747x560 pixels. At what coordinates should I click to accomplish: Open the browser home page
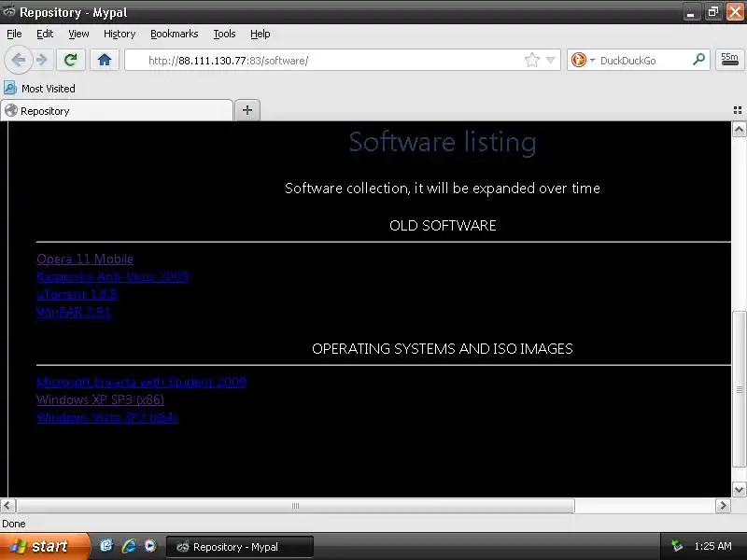click(x=105, y=60)
